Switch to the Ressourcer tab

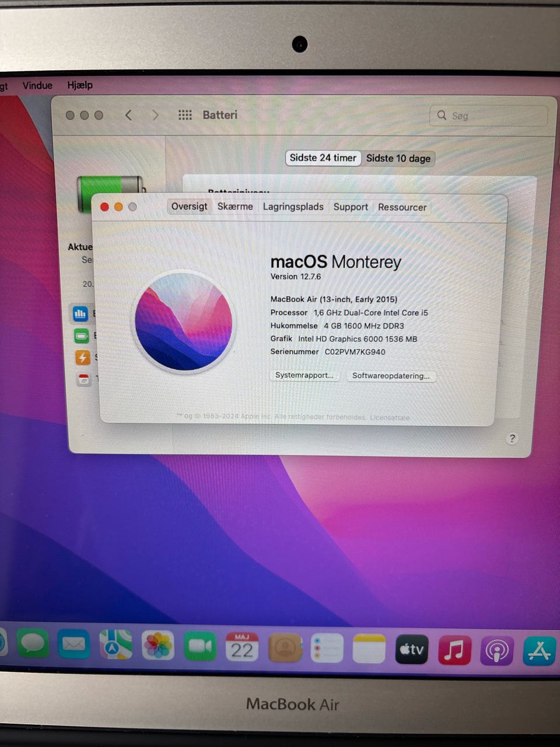click(402, 207)
